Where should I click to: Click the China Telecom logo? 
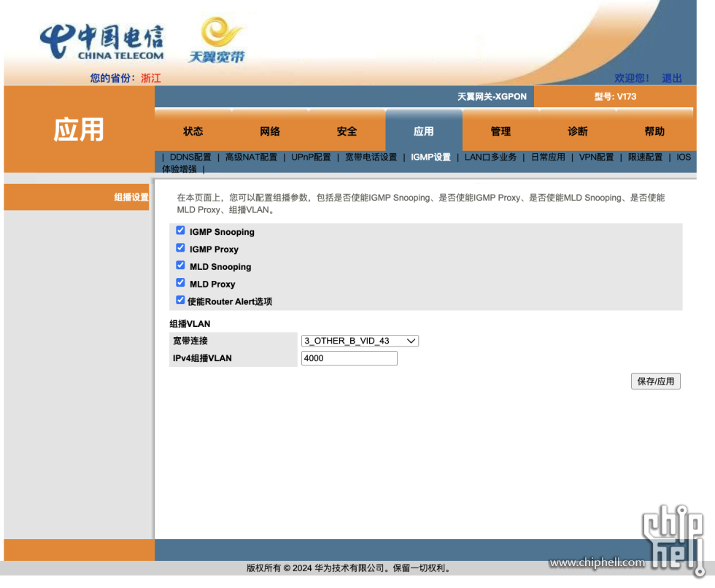[101, 42]
